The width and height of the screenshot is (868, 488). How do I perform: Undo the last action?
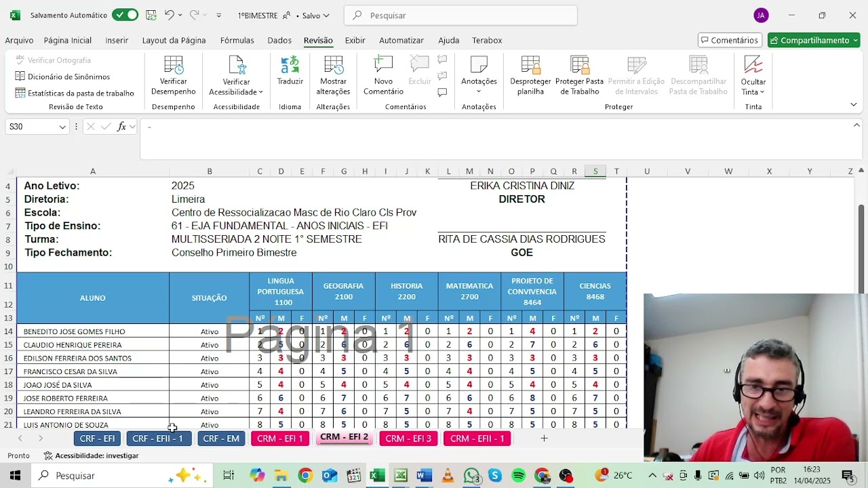pos(170,15)
